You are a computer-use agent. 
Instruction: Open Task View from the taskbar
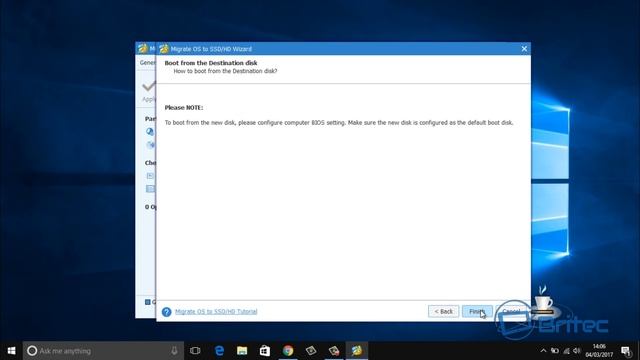pos(195,351)
